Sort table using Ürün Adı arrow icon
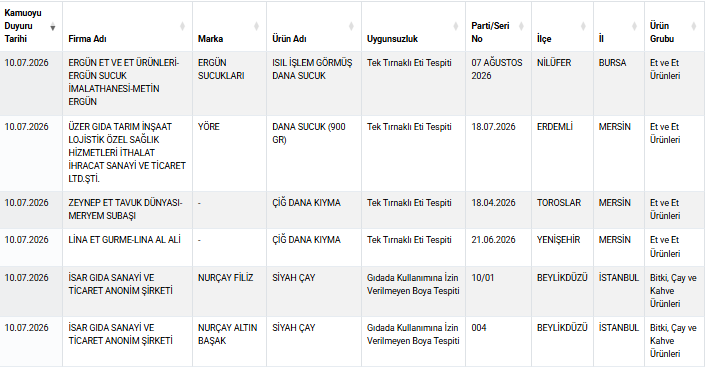 351,27
